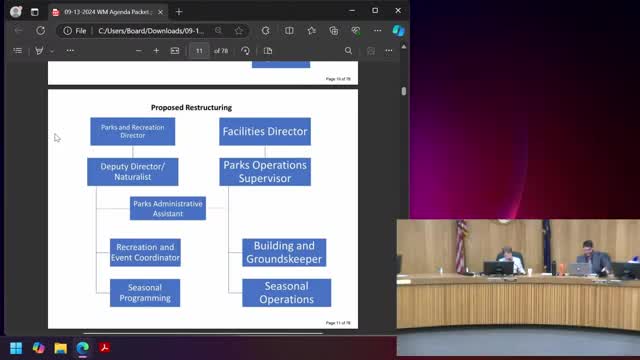Edit the page number field
Screen dimensions: 640x360
click(x=199, y=51)
